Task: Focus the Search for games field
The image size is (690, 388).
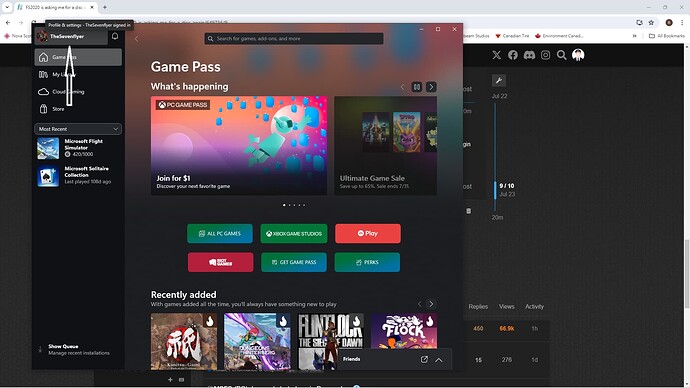Action: 294,39
